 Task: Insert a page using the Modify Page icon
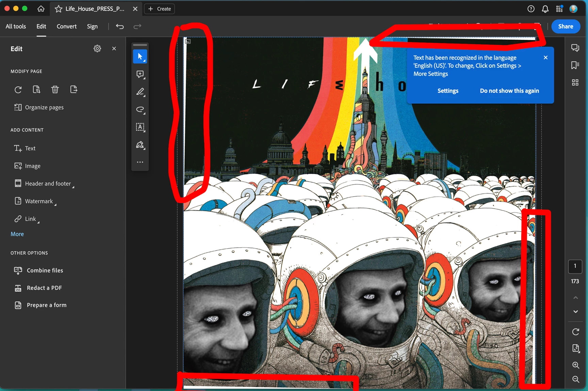point(36,90)
